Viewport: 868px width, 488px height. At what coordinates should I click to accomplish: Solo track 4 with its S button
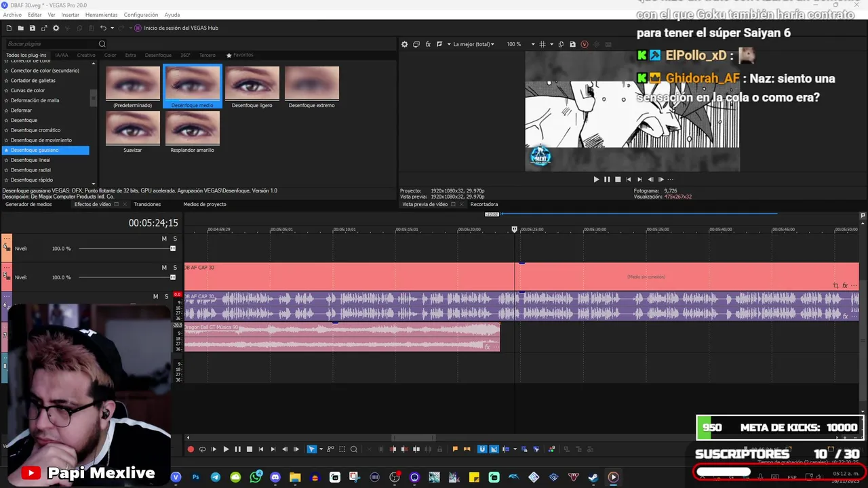175,239
